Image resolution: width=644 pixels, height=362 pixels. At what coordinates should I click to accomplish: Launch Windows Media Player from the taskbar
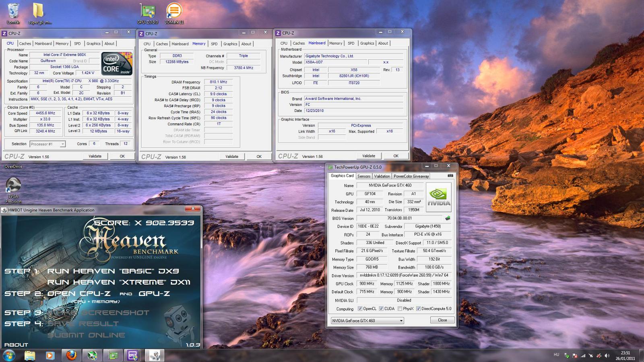50,356
